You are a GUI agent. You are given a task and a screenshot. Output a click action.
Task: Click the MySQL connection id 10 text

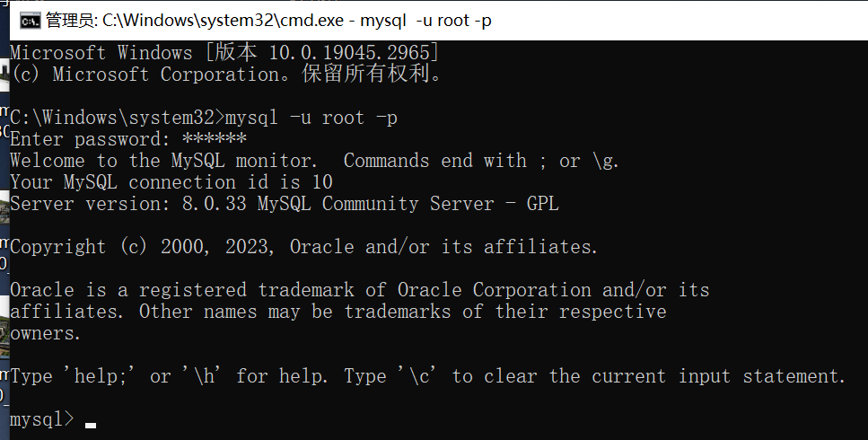171,182
